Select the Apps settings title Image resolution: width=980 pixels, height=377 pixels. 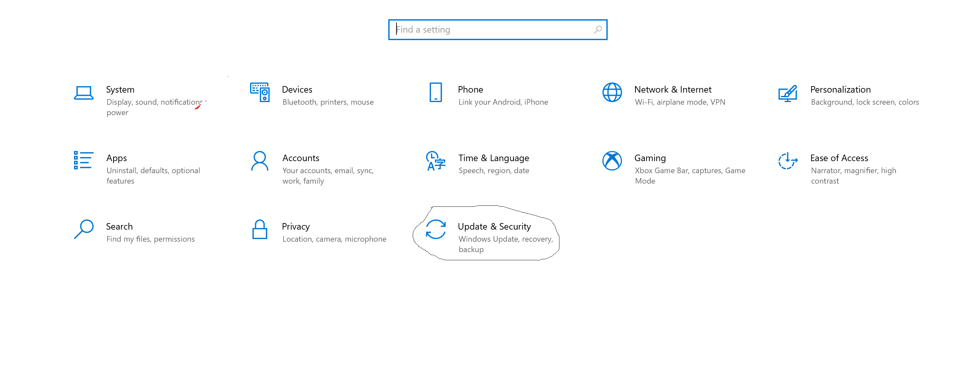point(116,158)
